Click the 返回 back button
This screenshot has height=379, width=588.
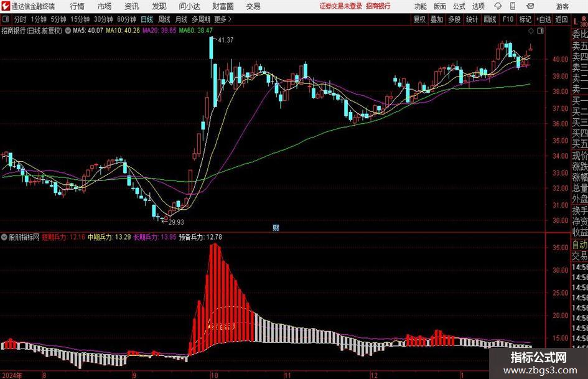click(x=561, y=19)
